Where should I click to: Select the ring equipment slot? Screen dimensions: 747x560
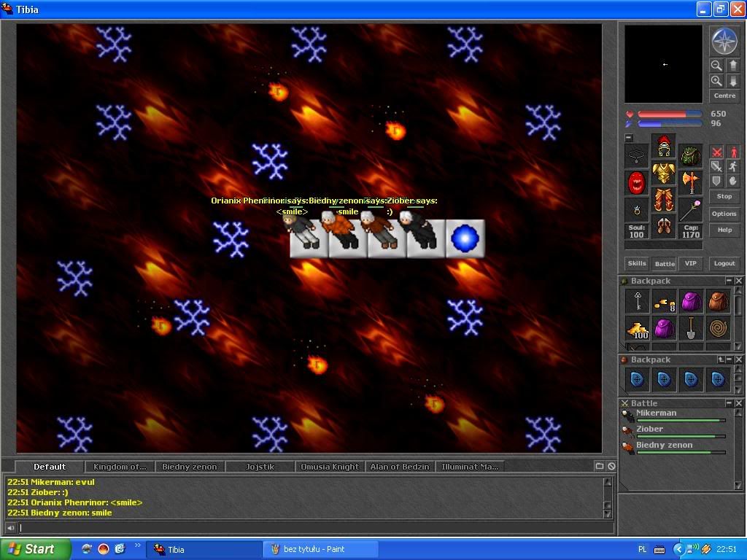636,209
